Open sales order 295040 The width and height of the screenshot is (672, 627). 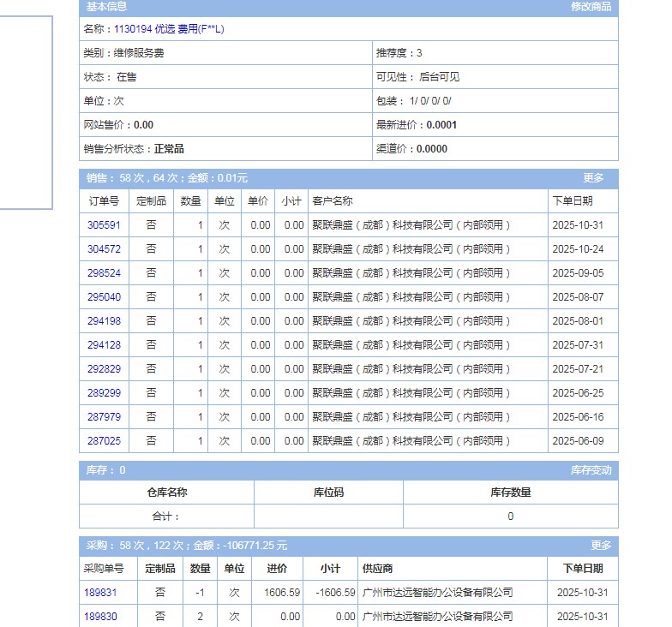coord(104,297)
